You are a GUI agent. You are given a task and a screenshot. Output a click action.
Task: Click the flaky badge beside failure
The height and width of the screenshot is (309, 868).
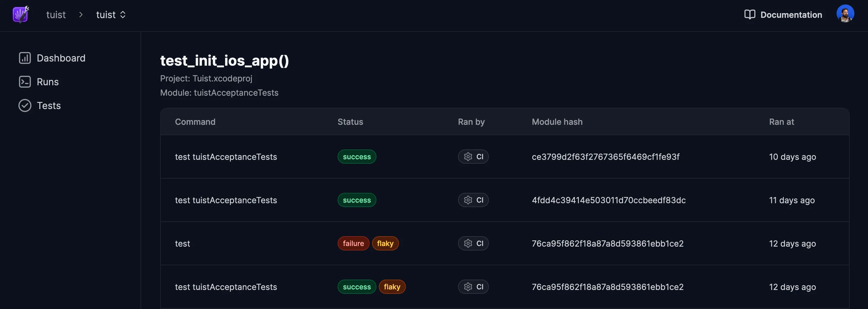385,243
